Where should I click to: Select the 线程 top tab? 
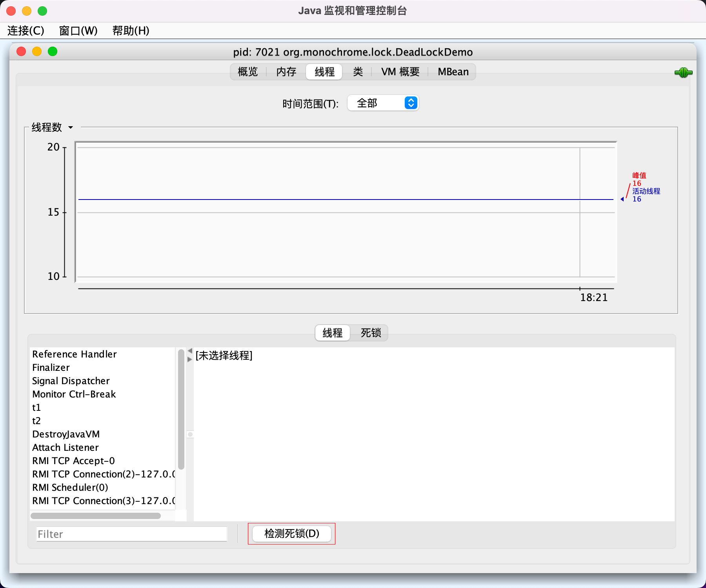324,72
